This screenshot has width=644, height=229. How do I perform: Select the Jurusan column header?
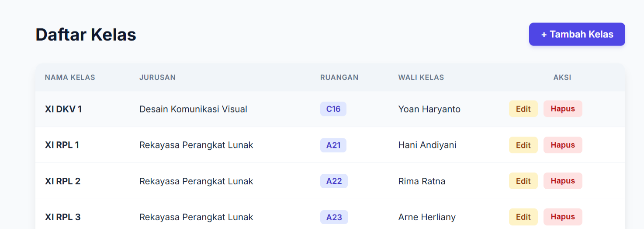157,78
